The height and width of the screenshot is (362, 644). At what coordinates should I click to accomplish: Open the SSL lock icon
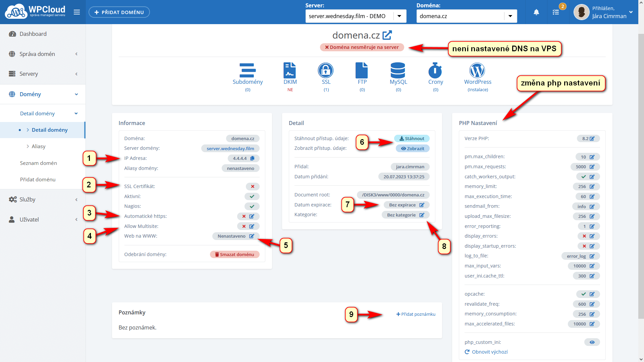[326, 71]
